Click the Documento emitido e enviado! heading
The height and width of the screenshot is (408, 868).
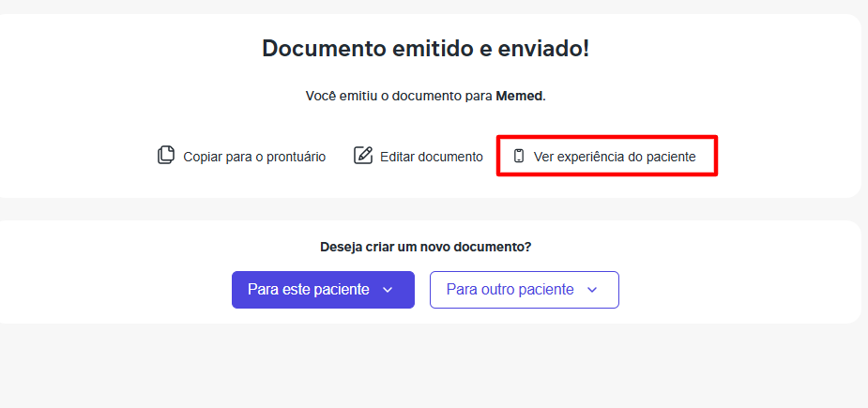426,49
